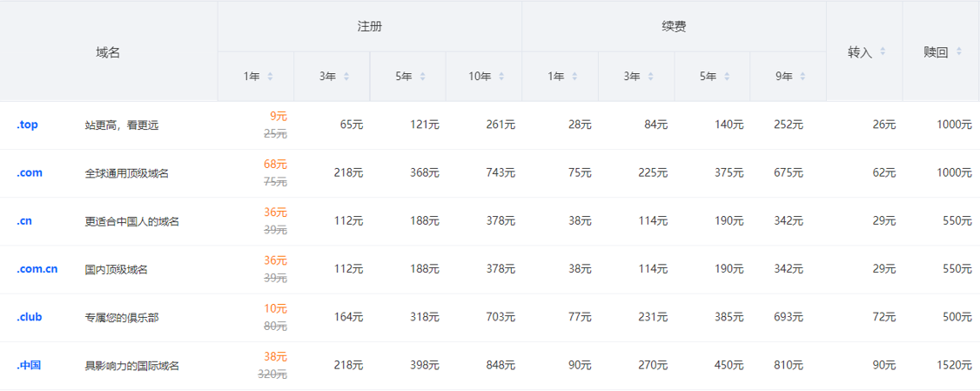This screenshot has width=980, height=391.
Task: Click the 续费 column group header
Action: click(x=674, y=27)
